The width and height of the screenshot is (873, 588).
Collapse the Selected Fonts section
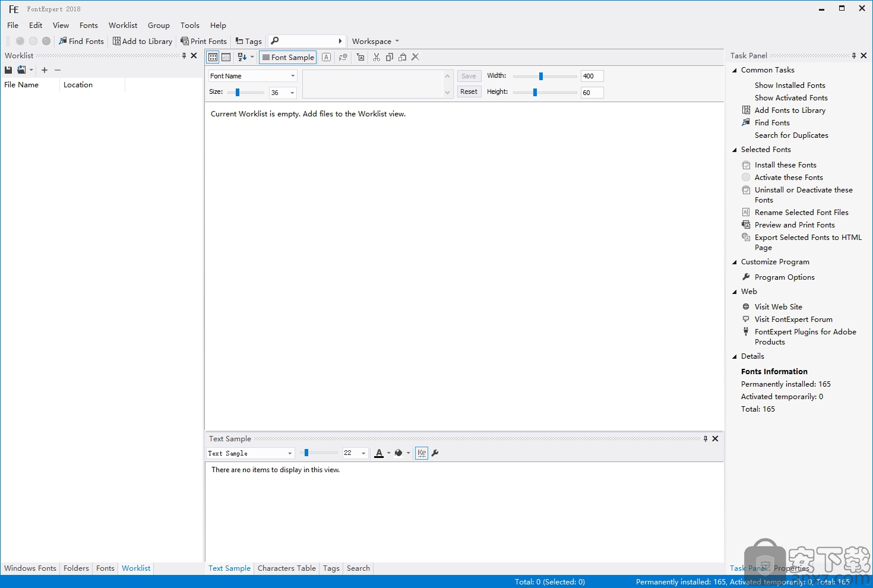pyautogui.click(x=735, y=150)
